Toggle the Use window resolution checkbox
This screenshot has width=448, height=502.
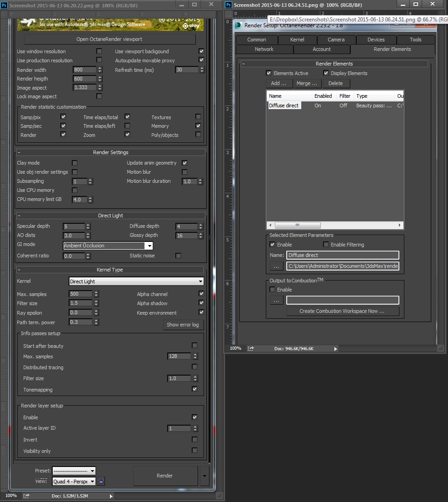click(99, 51)
